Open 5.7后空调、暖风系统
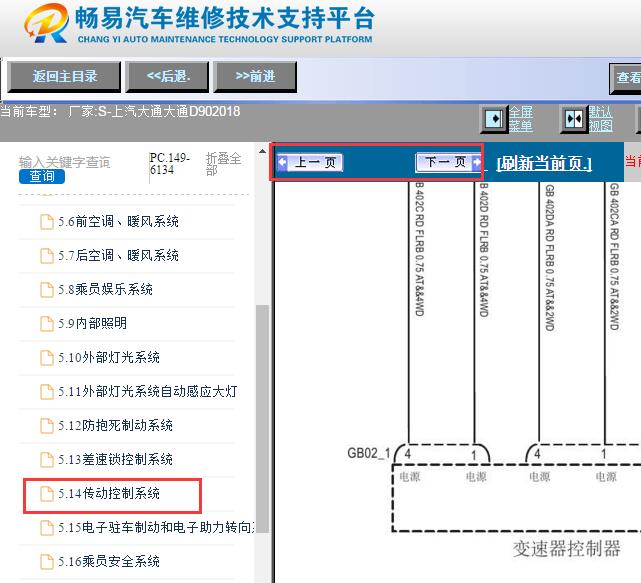Image resolution: width=641 pixels, height=583 pixels. click(x=118, y=256)
